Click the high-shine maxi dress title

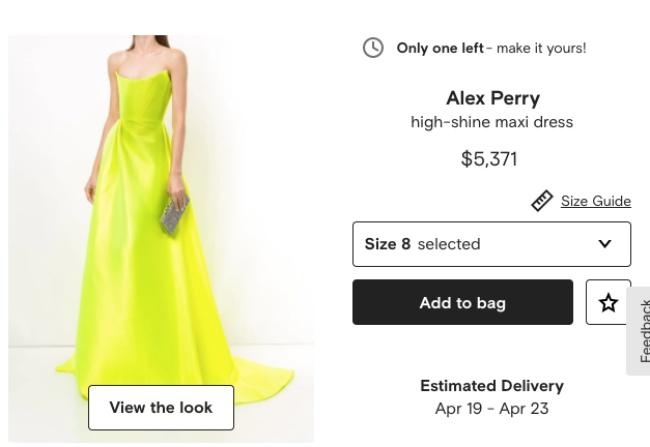491,122
